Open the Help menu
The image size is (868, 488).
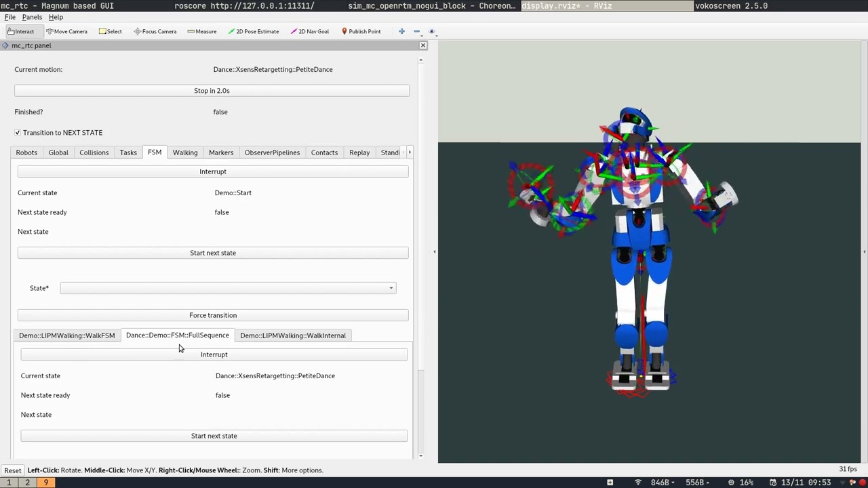click(x=56, y=17)
